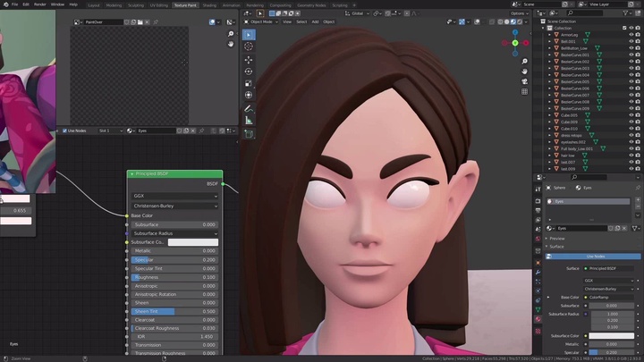
Task: Select the Add Cube tool
Action: coord(249,134)
